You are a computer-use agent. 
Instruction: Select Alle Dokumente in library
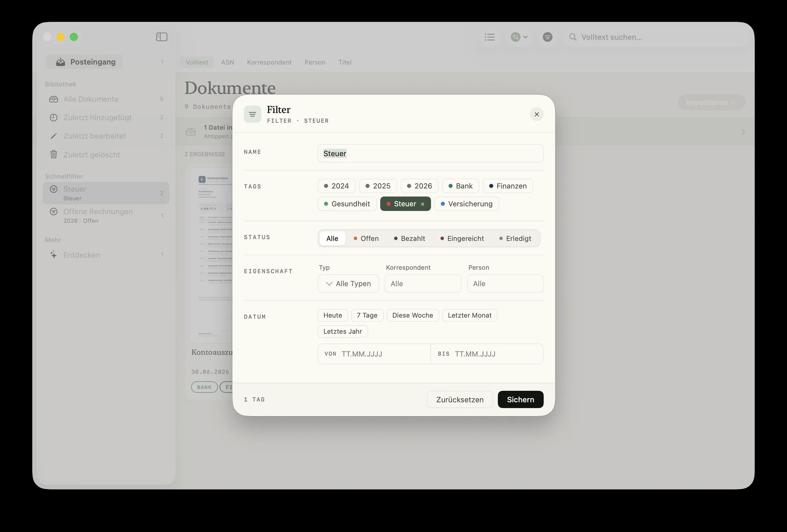(x=106, y=99)
